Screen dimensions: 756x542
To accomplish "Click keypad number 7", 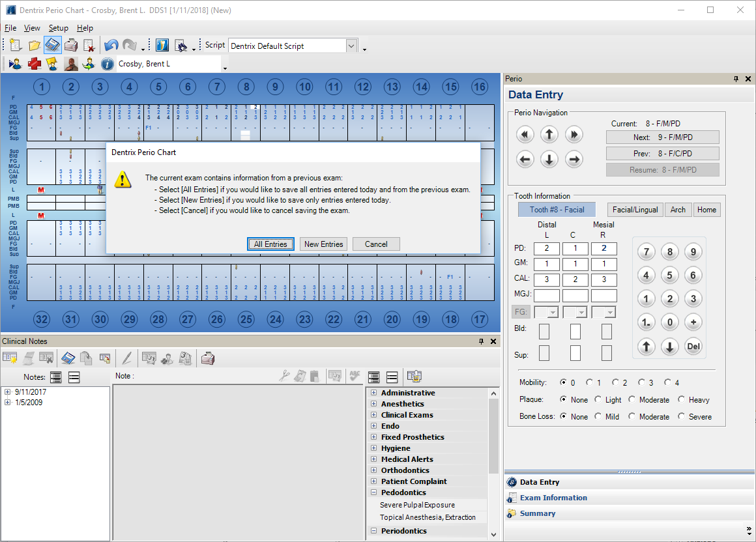I will pyautogui.click(x=647, y=251).
